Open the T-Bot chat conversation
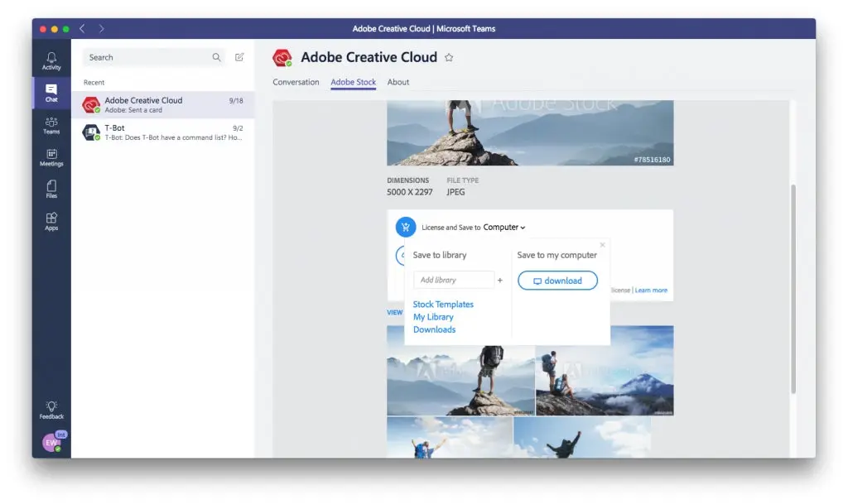 tap(163, 132)
